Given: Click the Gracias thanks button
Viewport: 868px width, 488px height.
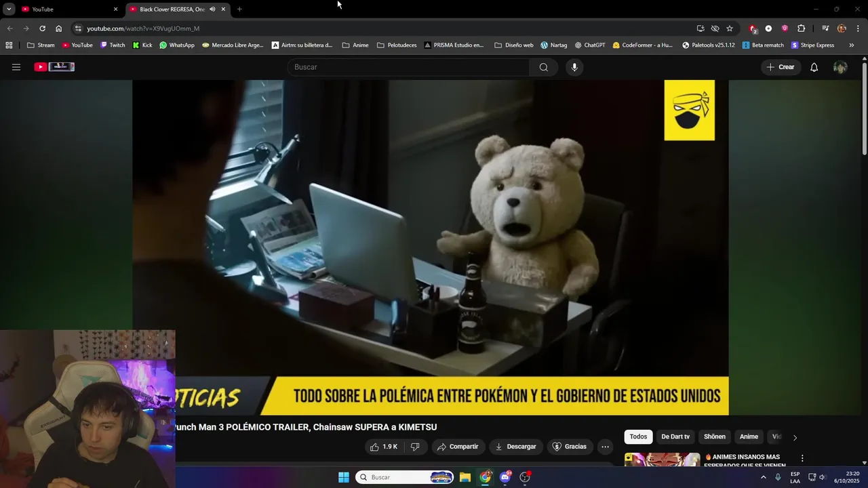Looking at the screenshot, I should (x=570, y=447).
